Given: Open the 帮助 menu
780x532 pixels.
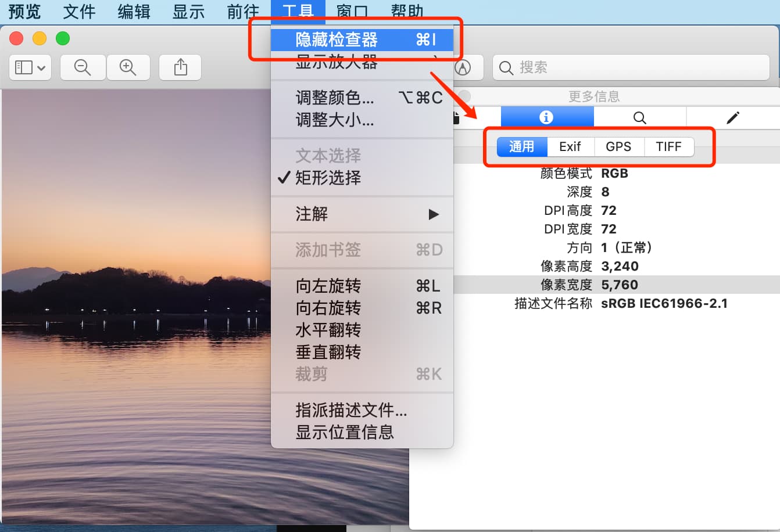Looking at the screenshot, I should (407, 12).
